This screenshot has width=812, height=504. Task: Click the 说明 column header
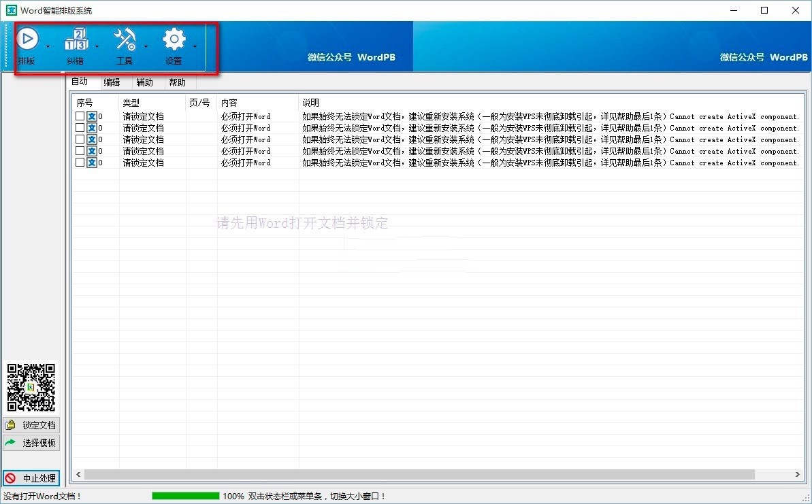tap(551, 103)
